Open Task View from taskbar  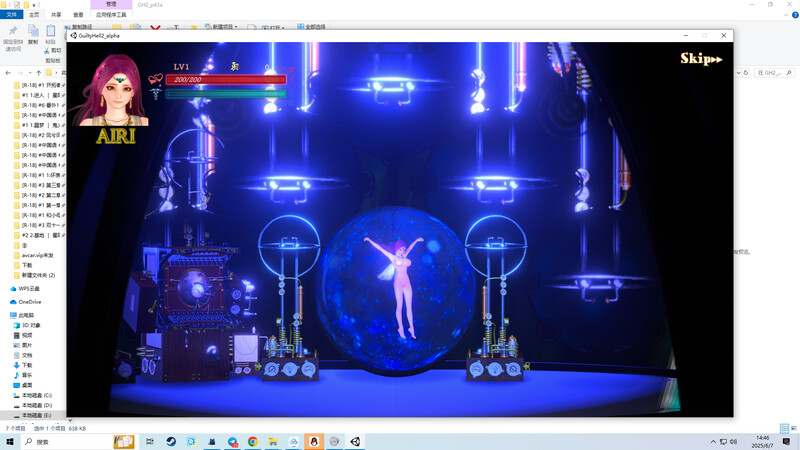point(149,442)
